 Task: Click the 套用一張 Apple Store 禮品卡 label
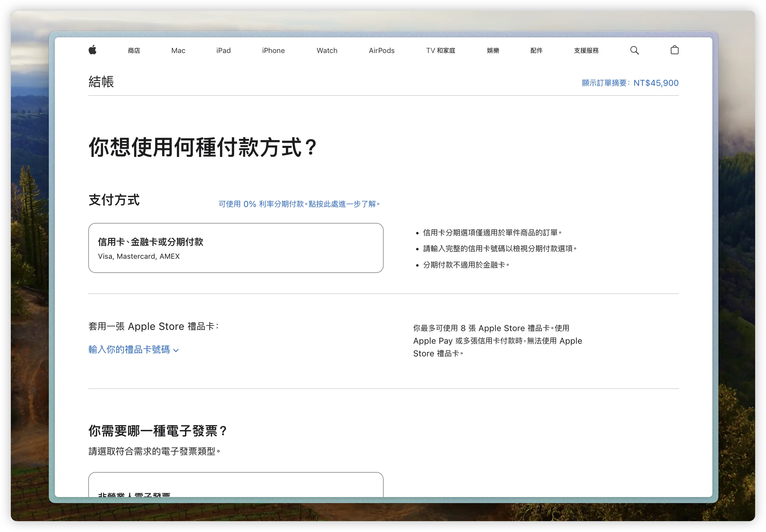coord(153,326)
